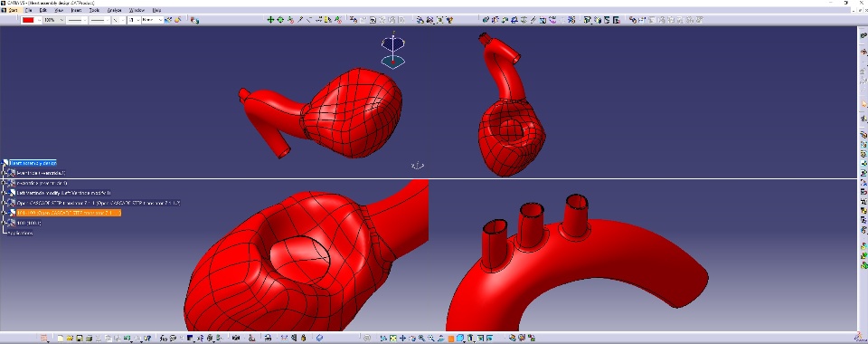Click the Save disk icon

click(x=80, y=339)
